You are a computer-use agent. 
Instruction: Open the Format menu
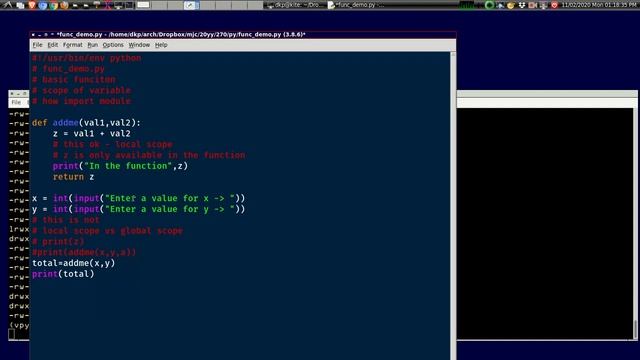[x=73, y=45]
